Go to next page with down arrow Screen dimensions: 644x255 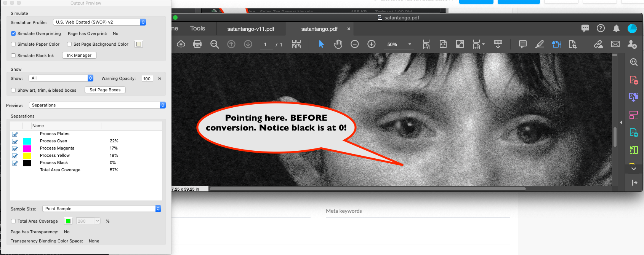pos(248,44)
